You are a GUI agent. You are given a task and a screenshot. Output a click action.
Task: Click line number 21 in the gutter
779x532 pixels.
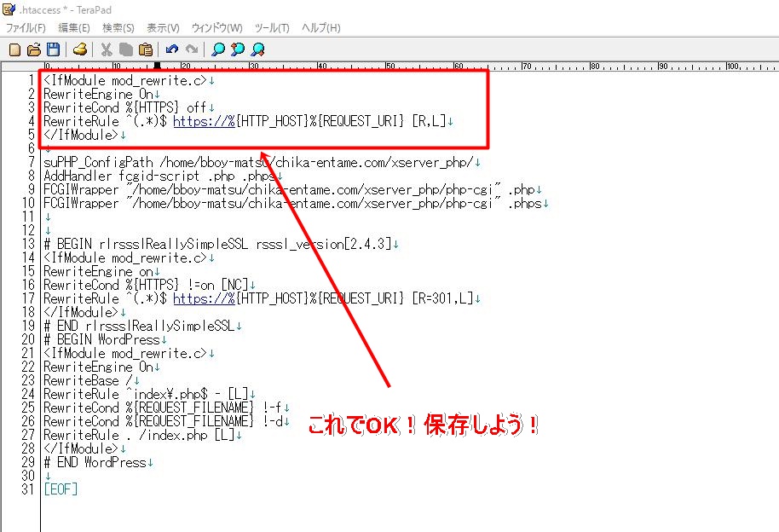click(28, 354)
